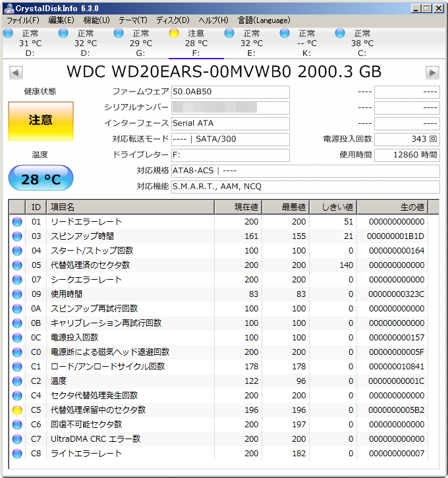Click the ファームウェア field 50.0AB50
Viewport: 448px width, 478px height.
[230, 92]
